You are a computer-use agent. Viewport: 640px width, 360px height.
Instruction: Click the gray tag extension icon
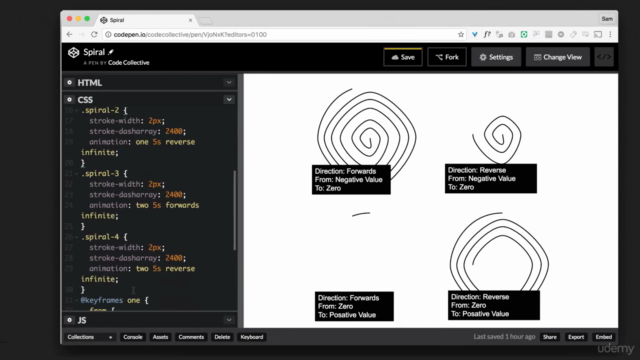tap(573, 35)
